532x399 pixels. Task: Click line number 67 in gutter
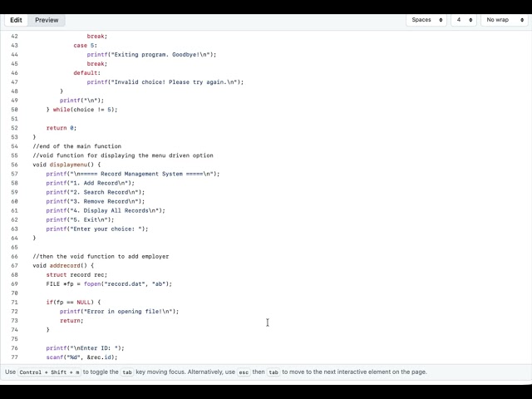14,266
